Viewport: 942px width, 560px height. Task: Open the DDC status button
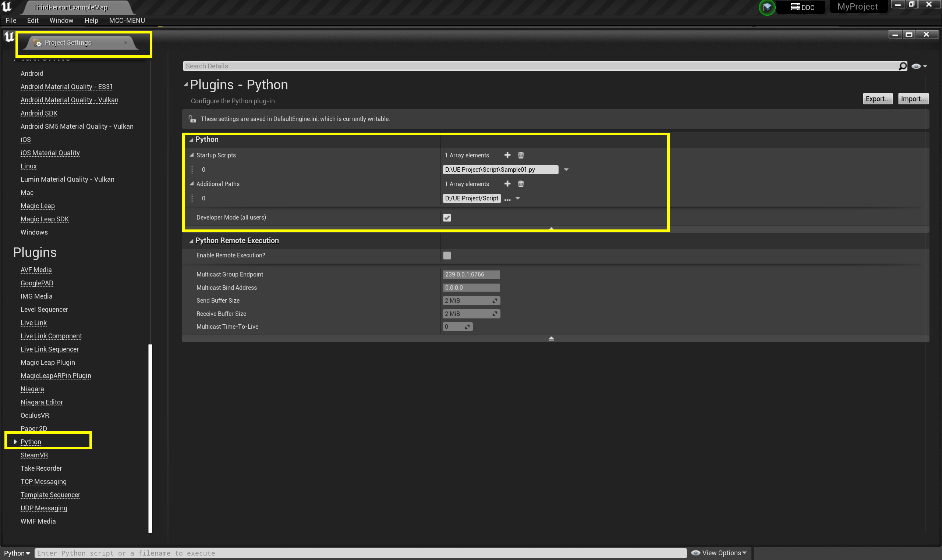(802, 7)
